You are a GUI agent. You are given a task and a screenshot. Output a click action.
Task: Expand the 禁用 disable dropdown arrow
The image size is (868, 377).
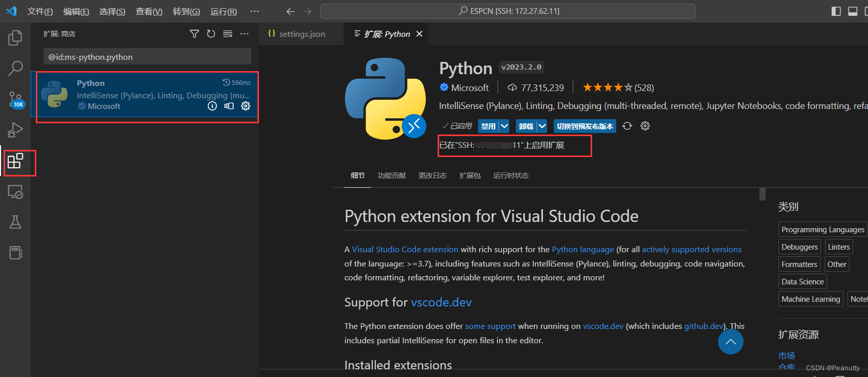coord(504,126)
